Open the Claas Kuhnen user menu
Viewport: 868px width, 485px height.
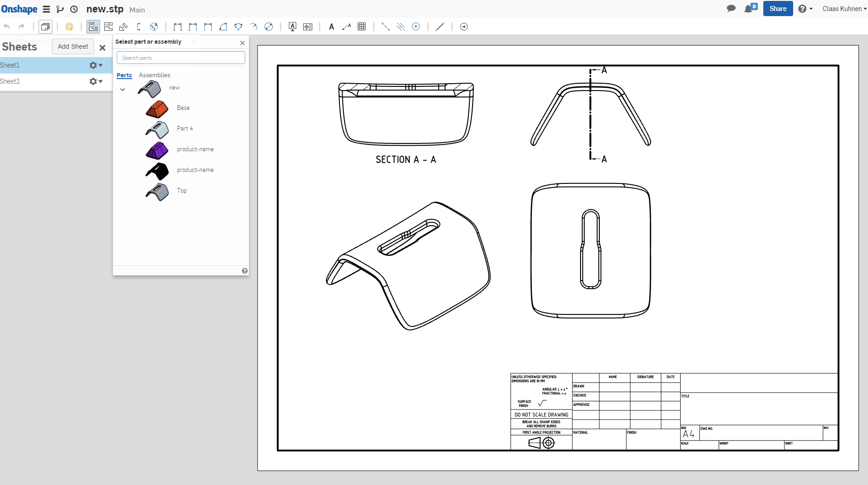click(844, 9)
